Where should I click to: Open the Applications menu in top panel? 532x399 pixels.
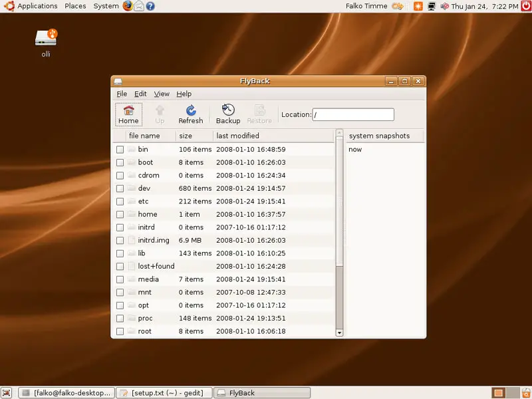click(37, 6)
